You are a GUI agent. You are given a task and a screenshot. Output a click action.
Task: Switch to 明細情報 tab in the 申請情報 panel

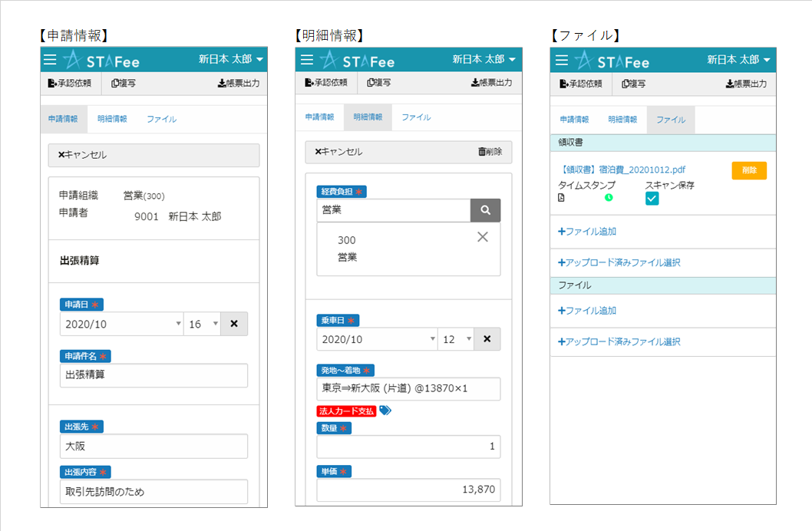(112, 120)
